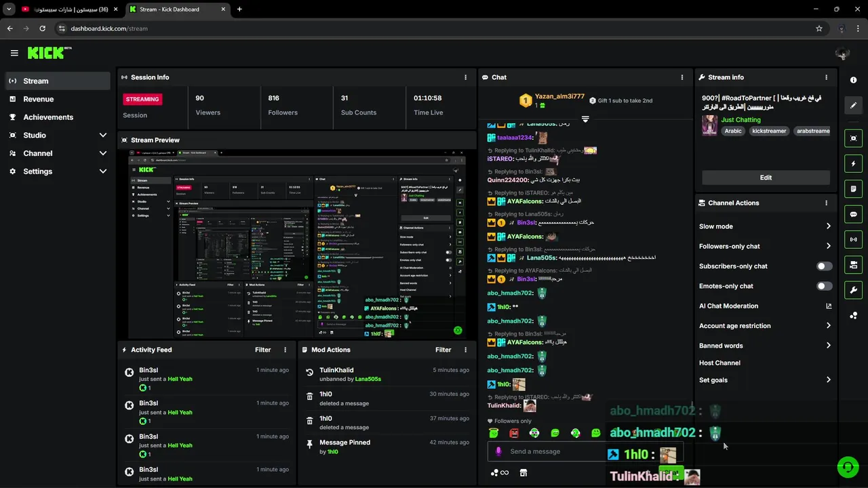Image resolution: width=868 pixels, height=488 pixels.
Task: Click the info icon in right toolbar
Action: 853,80
